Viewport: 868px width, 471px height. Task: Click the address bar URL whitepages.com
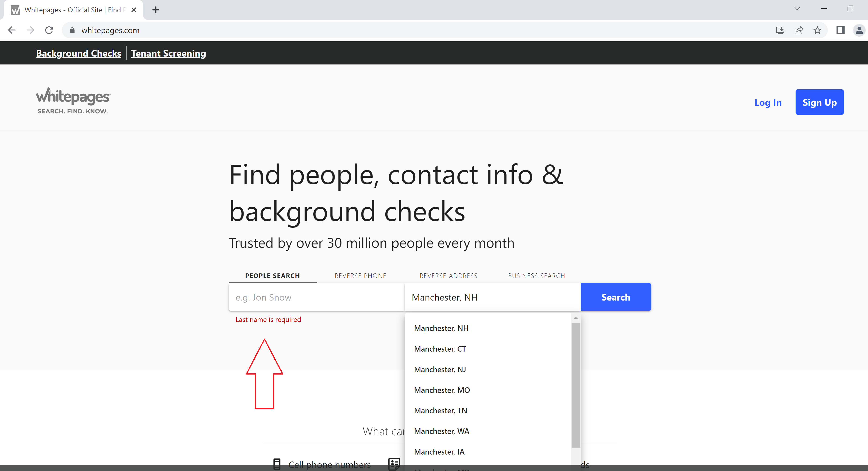[x=110, y=30]
